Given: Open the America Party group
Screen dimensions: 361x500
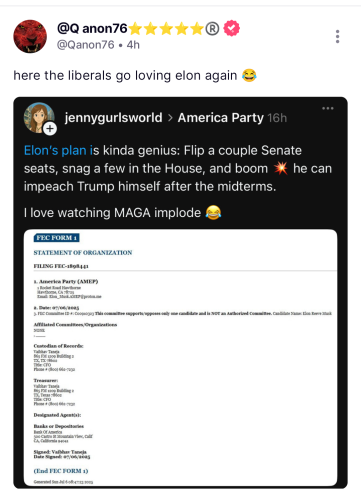Looking at the screenshot, I should tap(221, 118).
